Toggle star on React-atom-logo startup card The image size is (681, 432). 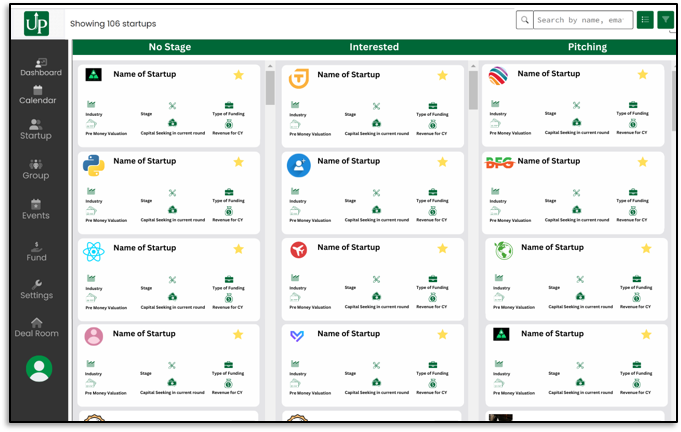click(x=238, y=249)
